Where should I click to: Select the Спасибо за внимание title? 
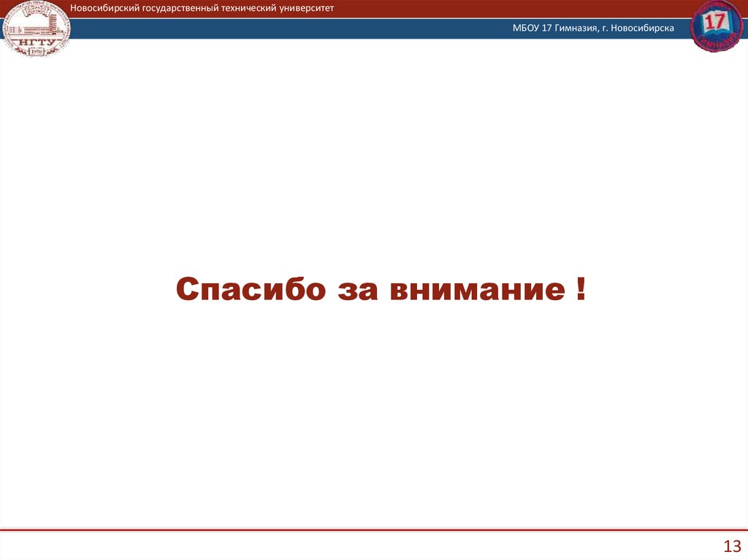point(382,289)
